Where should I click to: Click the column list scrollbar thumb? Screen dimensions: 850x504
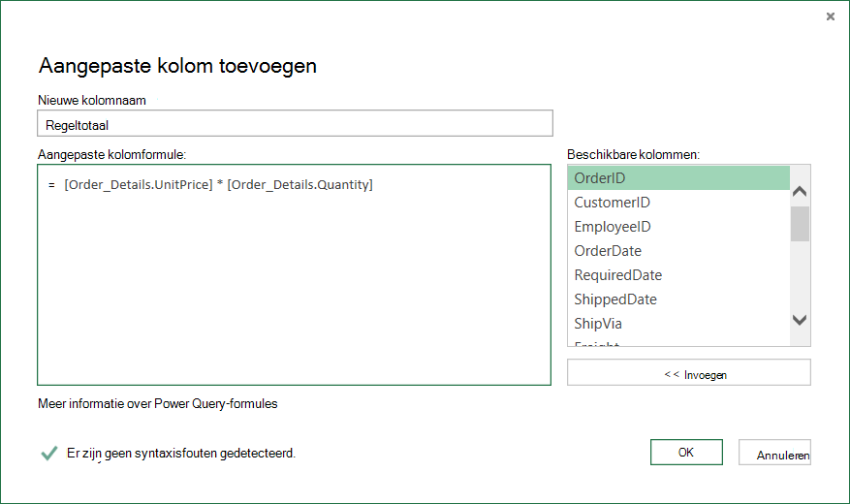click(800, 223)
